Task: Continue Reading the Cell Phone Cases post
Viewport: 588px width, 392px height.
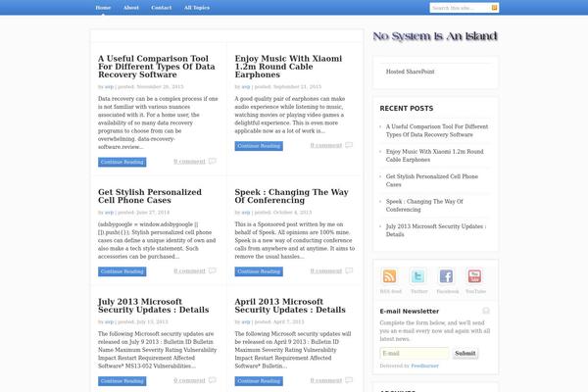Action: (122, 271)
